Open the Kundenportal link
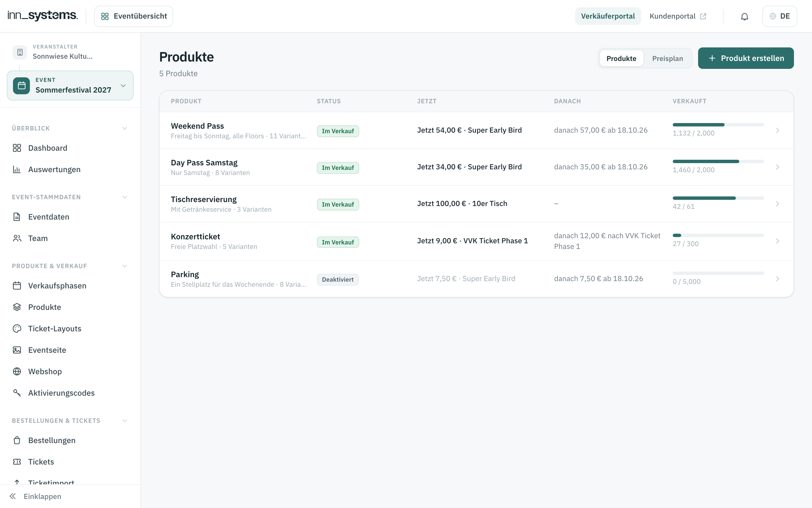This screenshot has width=812, height=508. [678, 16]
